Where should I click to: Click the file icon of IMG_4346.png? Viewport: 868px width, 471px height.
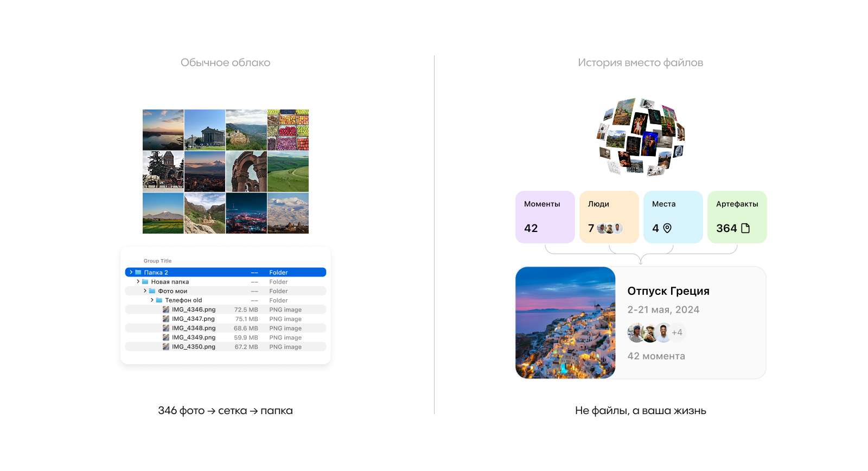[x=166, y=309]
